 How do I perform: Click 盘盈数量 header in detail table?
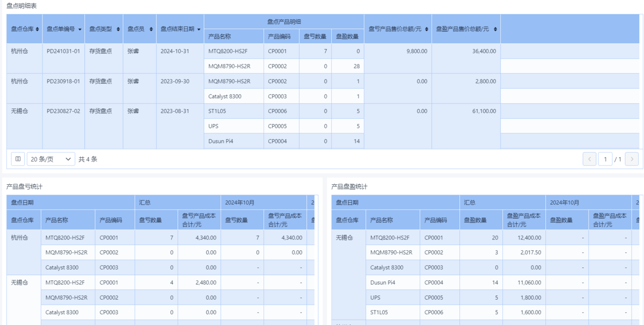[x=347, y=36]
